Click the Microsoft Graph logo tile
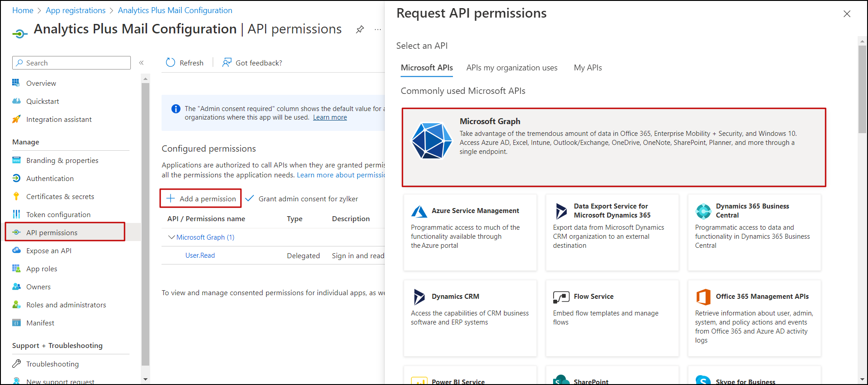Image resolution: width=868 pixels, height=385 pixels. [x=431, y=141]
